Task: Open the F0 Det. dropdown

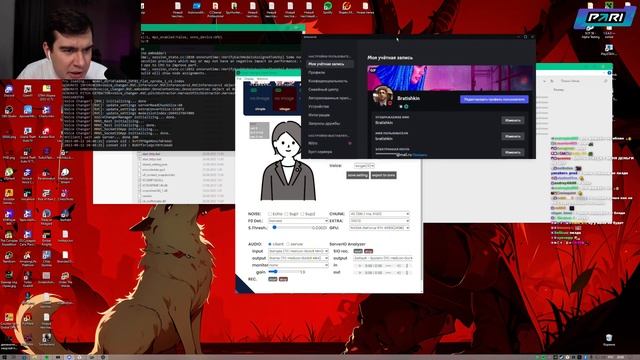Action: coord(298,221)
